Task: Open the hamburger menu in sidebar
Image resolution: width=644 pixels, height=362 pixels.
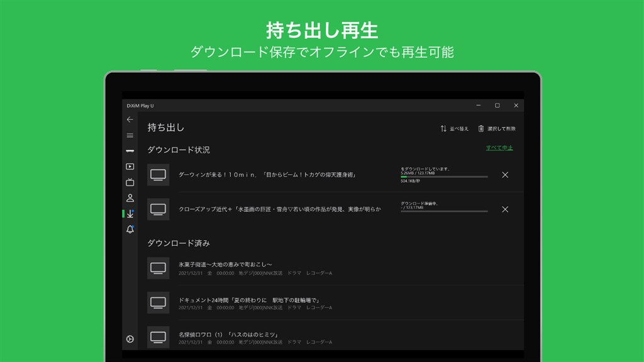Action: coord(130,136)
